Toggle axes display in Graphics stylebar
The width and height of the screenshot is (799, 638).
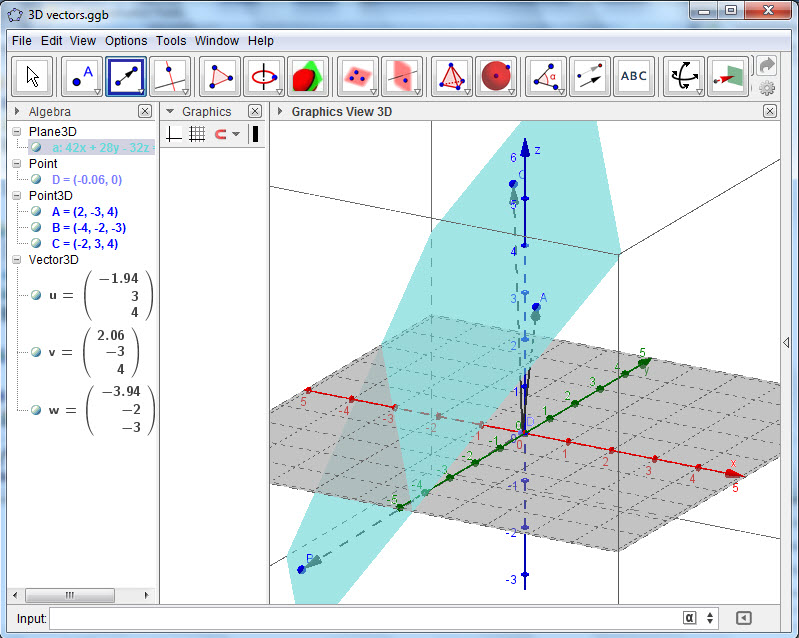point(174,134)
